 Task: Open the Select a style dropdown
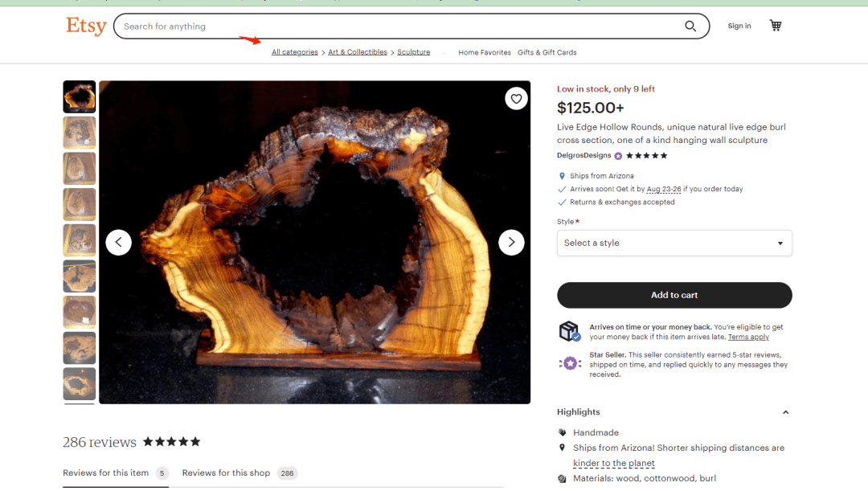coord(674,243)
